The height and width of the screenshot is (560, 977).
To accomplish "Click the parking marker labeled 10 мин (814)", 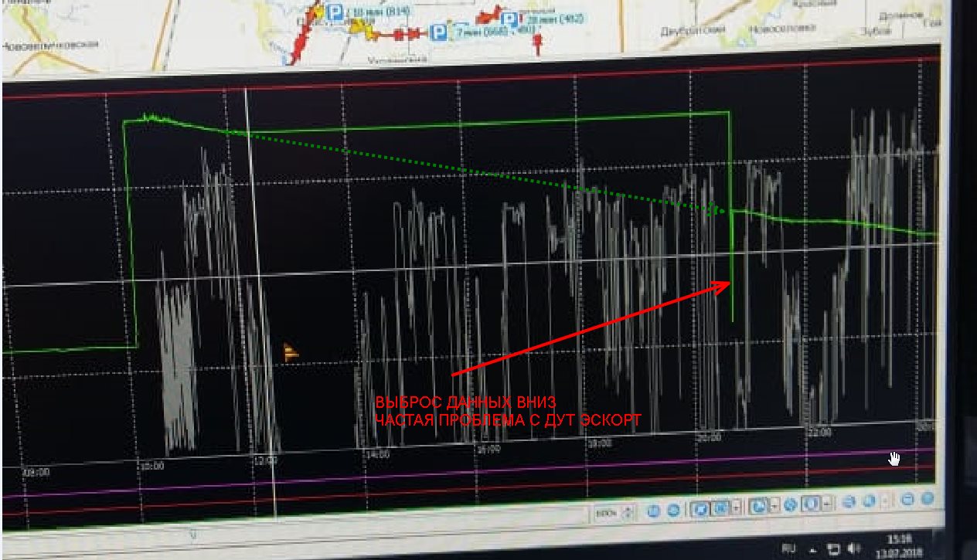I will (x=335, y=11).
